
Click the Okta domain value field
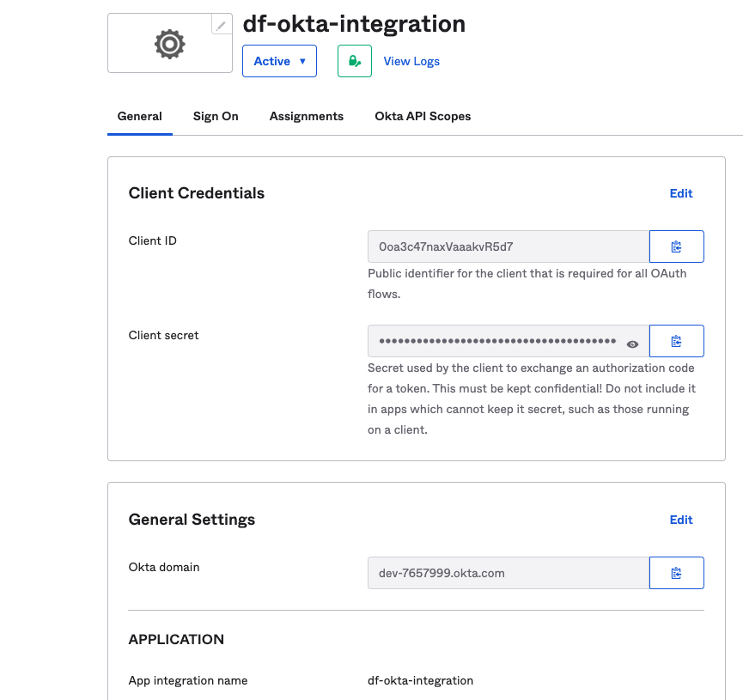click(509, 573)
